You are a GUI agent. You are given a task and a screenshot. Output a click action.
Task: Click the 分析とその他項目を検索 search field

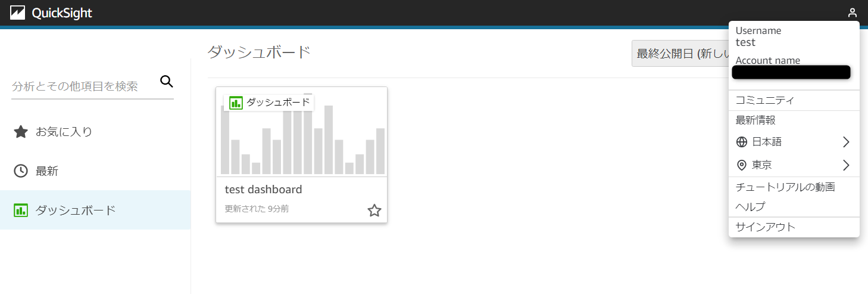coord(83,86)
